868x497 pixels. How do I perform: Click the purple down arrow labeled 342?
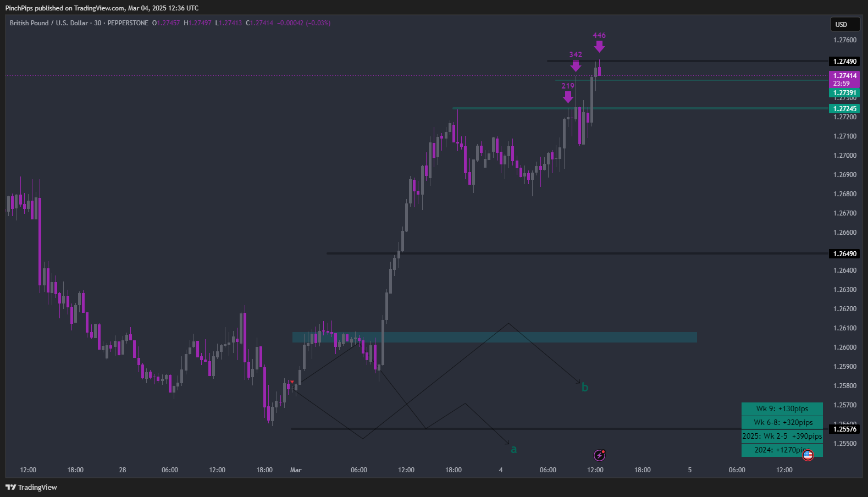click(576, 65)
